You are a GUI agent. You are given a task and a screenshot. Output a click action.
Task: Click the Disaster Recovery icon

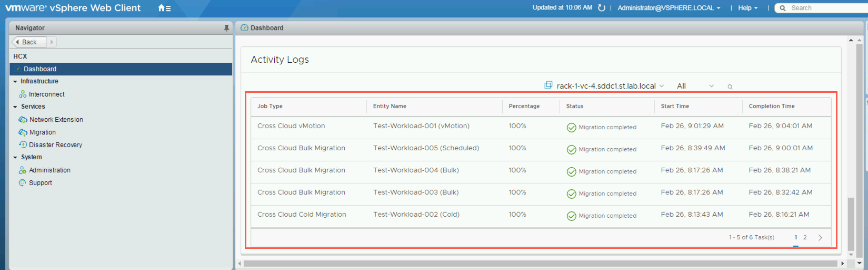click(23, 145)
